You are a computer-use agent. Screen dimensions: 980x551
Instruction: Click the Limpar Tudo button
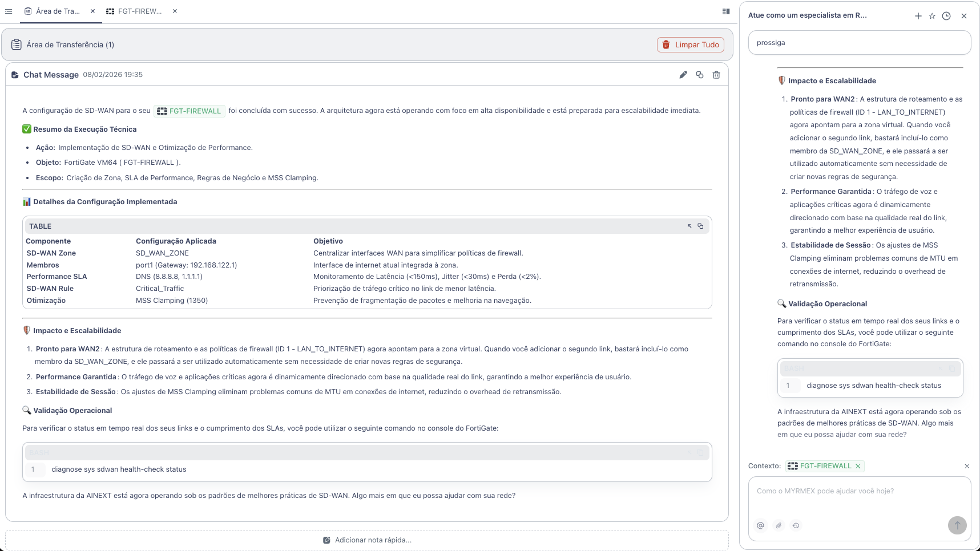690,44
